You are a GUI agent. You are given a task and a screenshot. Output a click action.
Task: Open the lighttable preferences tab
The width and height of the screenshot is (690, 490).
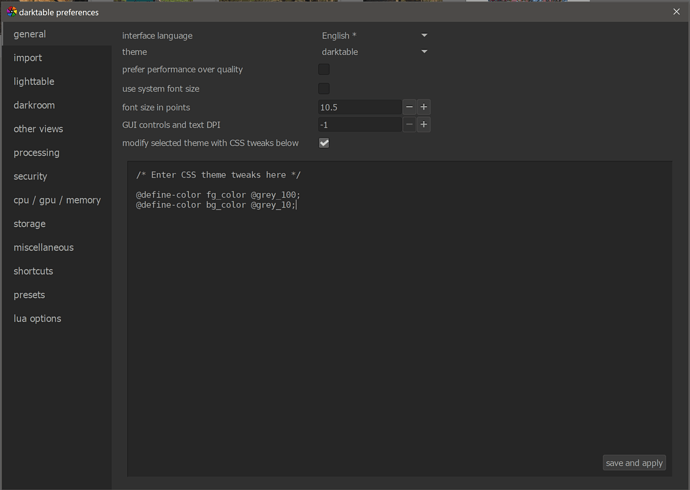[x=34, y=82]
